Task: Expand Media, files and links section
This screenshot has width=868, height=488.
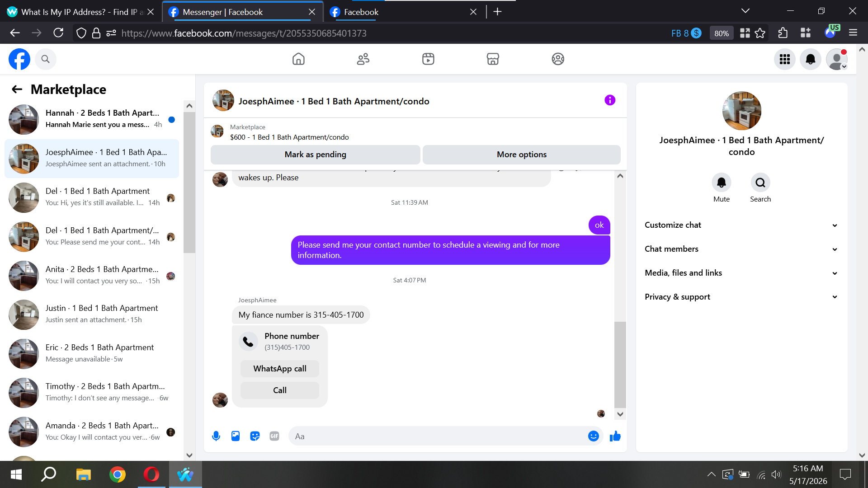Action: (x=741, y=273)
